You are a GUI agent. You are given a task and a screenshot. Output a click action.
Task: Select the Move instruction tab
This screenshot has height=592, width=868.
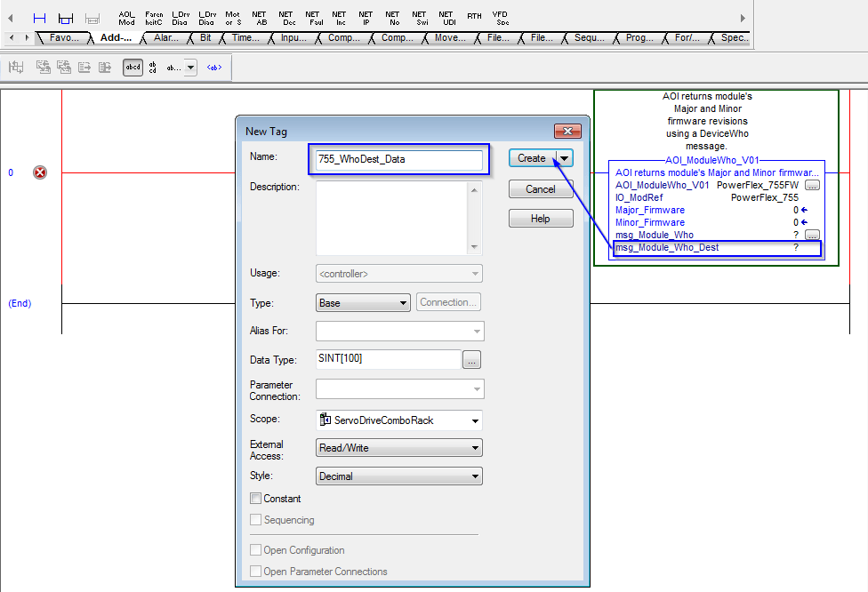click(450, 37)
